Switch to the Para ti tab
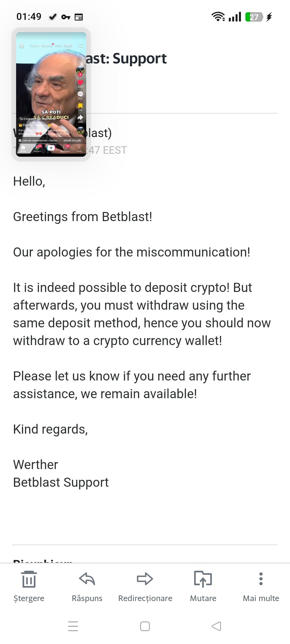 coord(68,46)
